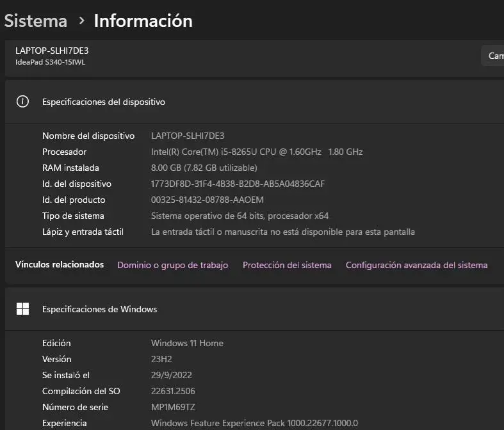The height and width of the screenshot is (430, 504).
Task: Click the Se instaló el label
Action: tap(66, 376)
